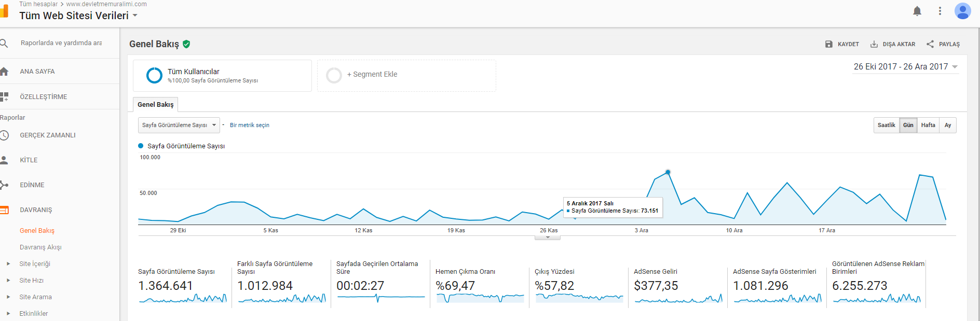Click the DIŞA AKTAR export icon
The height and width of the screenshot is (321, 980).
pyautogui.click(x=874, y=44)
